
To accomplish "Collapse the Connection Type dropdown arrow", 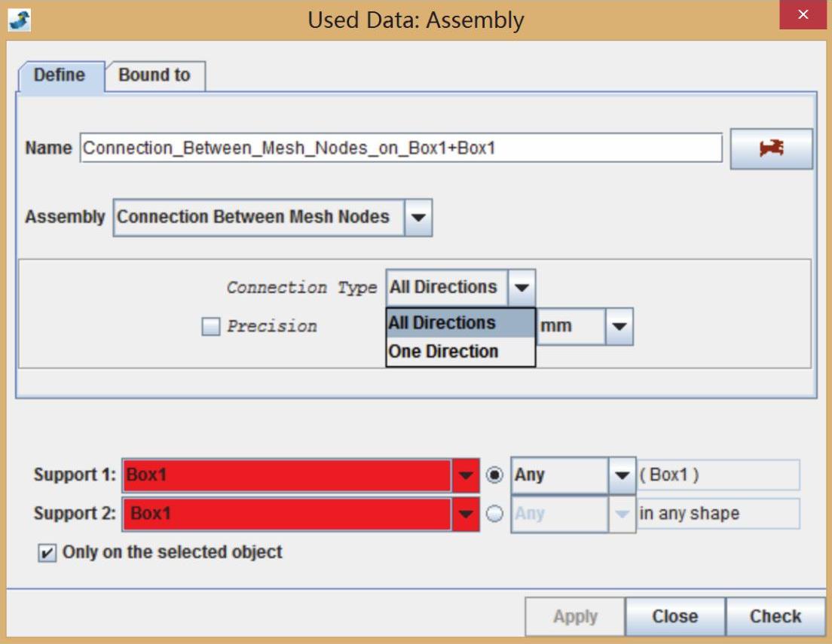I will tap(522, 288).
